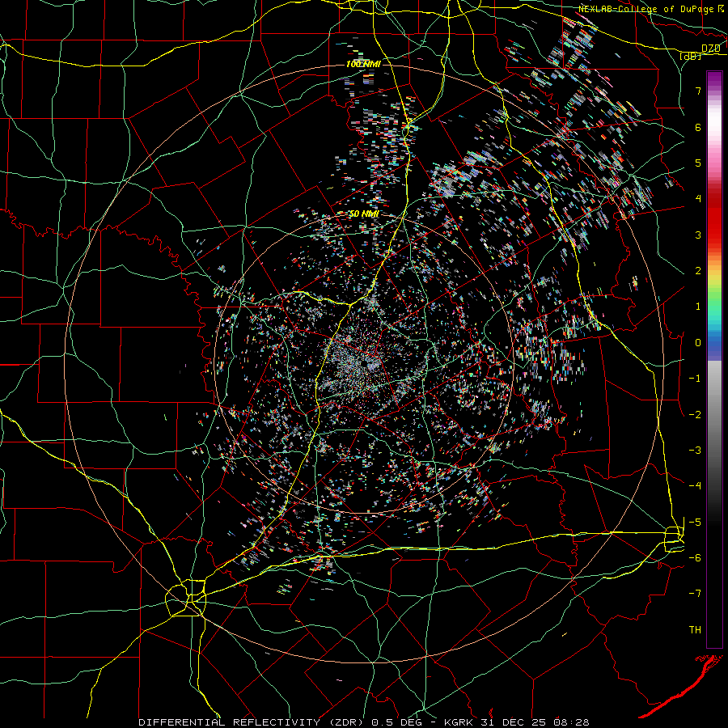Image resolution: width=728 pixels, height=728 pixels.
Task: Click the -5 value on the legend
Action: click(x=695, y=523)
